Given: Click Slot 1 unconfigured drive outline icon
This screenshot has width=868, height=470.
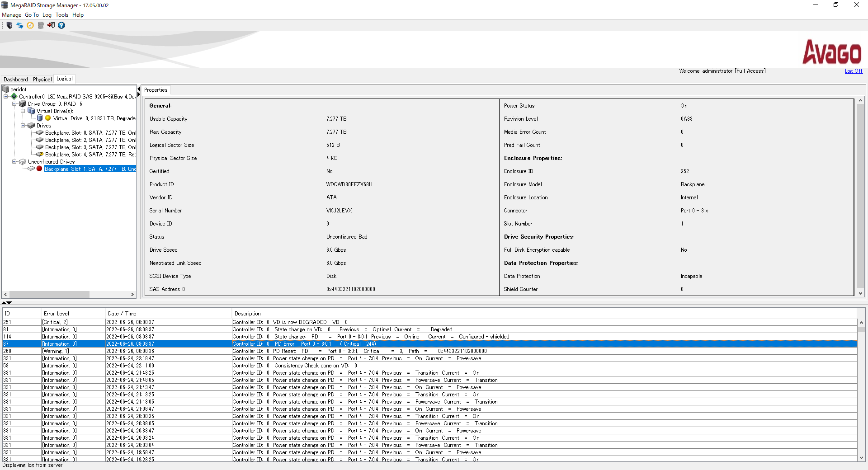Looking at the screenshot, I should 31,169.
